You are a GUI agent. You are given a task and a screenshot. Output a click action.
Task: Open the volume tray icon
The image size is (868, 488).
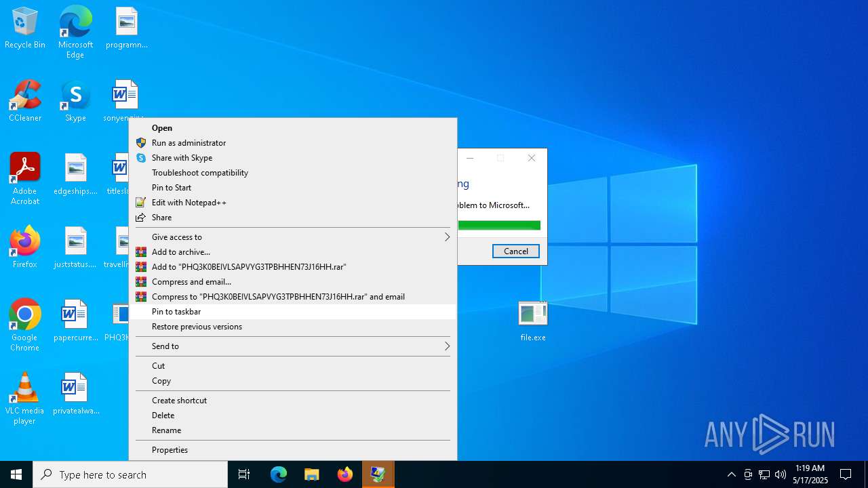tap(781, 474)
